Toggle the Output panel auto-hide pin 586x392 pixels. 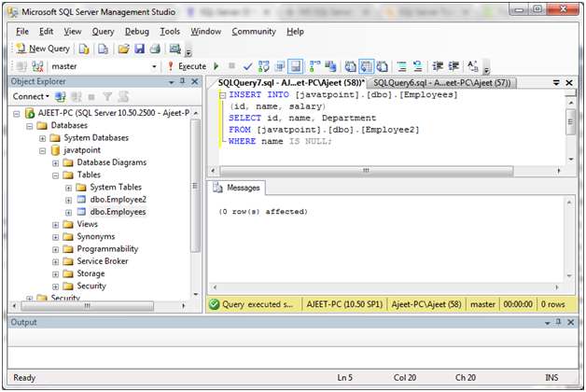[558, 322]
